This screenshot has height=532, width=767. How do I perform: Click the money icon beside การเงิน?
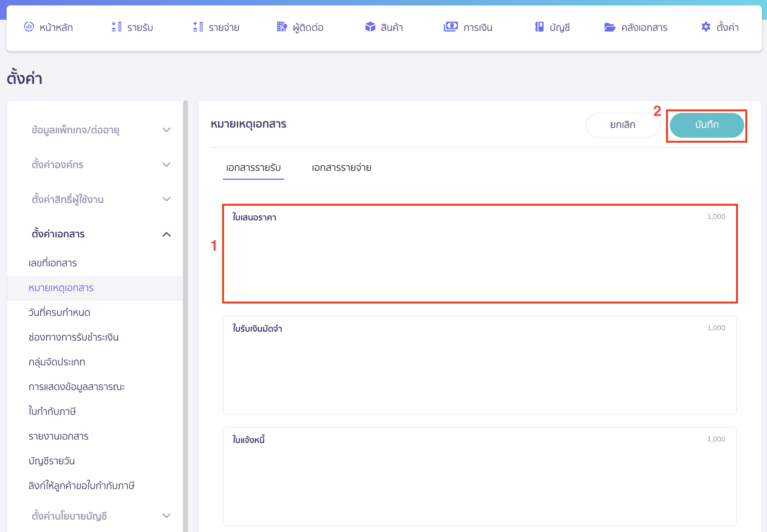point(450,27)
